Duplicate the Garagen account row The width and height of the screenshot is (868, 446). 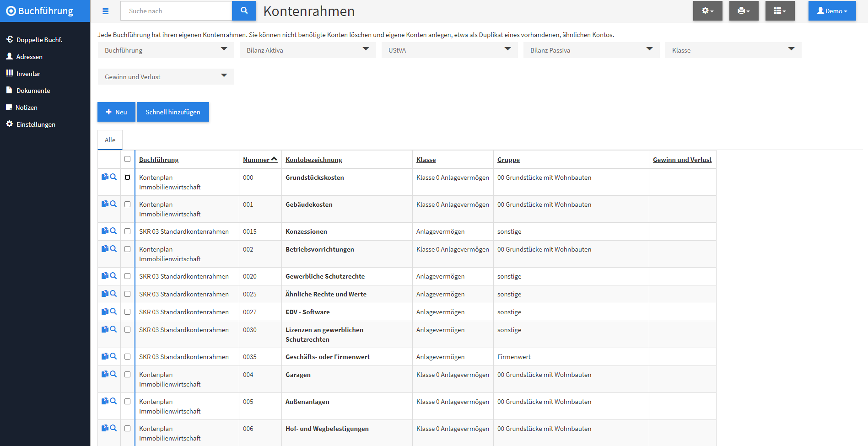point(105,374)
